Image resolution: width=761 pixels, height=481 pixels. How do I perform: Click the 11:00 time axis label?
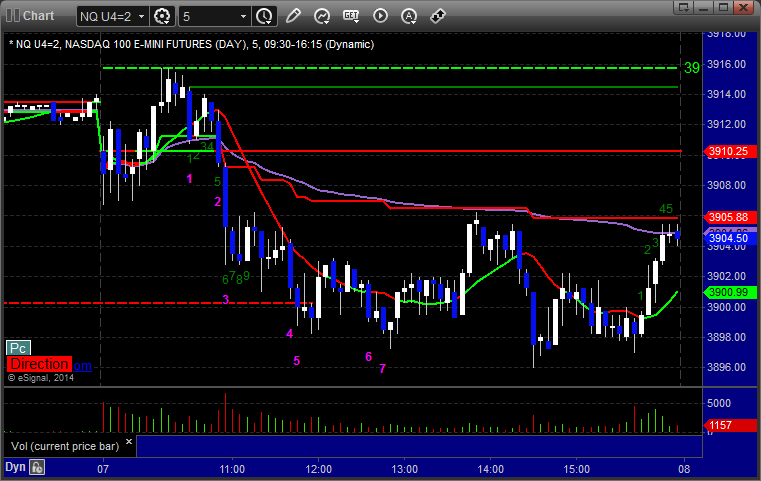232,469
